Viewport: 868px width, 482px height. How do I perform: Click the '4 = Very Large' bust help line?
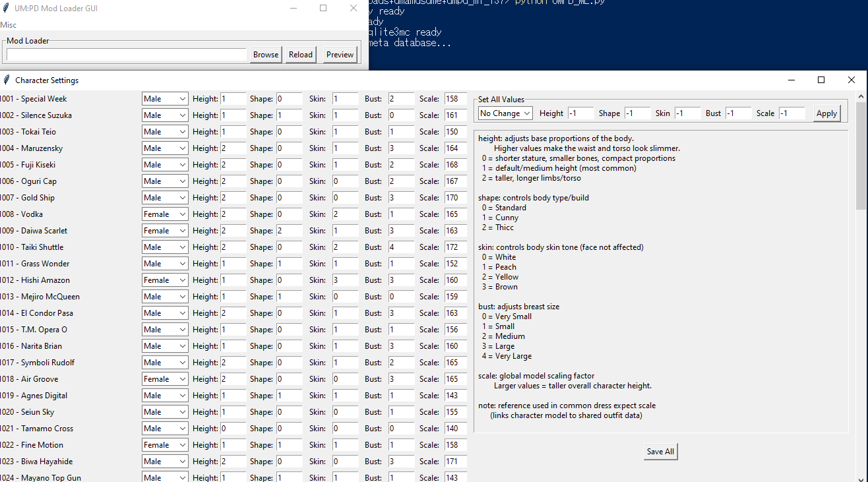pos(507,356)
